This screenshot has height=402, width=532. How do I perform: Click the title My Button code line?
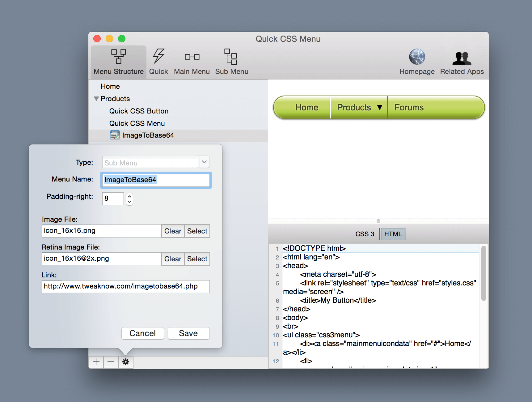pos(338,300)
